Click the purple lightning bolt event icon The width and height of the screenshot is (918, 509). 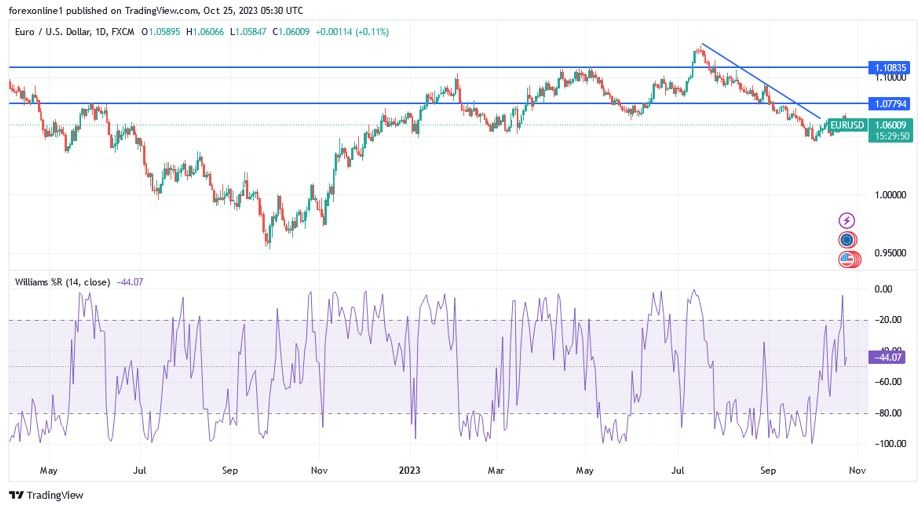[x=847, y=220]
